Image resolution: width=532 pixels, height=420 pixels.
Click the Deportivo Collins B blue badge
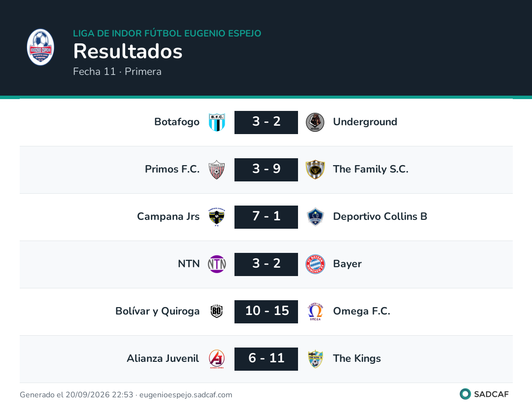(315, 217)
